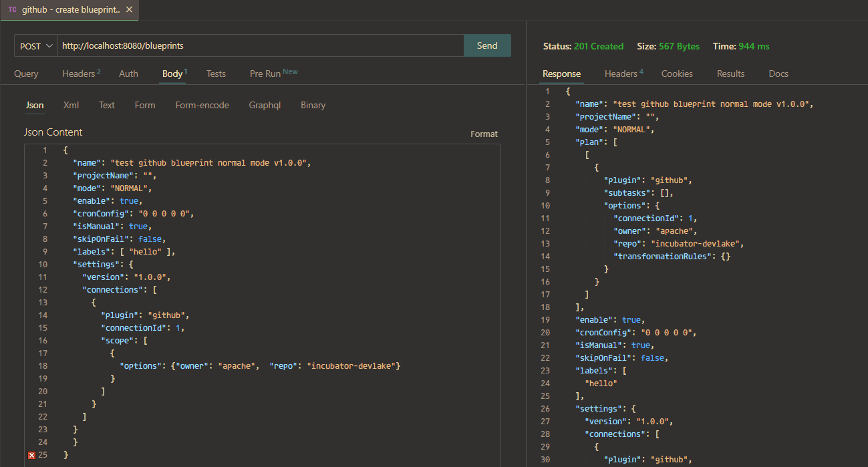This screenshot has width=868, height=467.
Task: Open the Cookies tab
Action: point(677,73)
